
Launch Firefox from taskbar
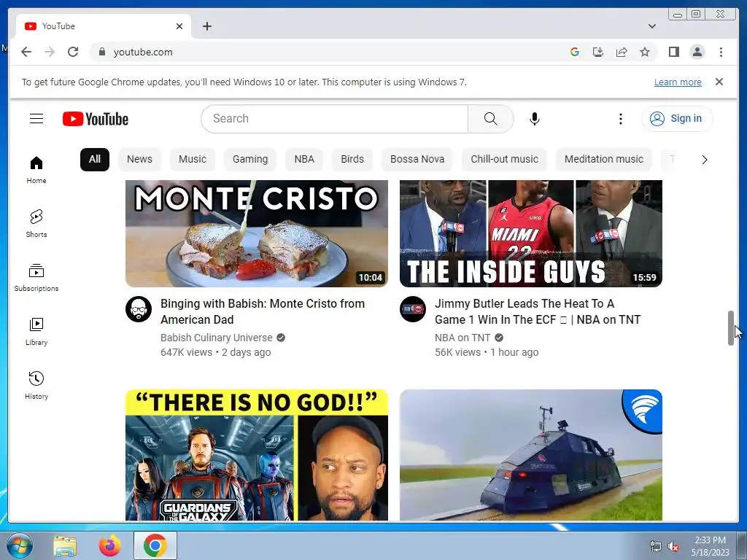click(x=110, y=546)
